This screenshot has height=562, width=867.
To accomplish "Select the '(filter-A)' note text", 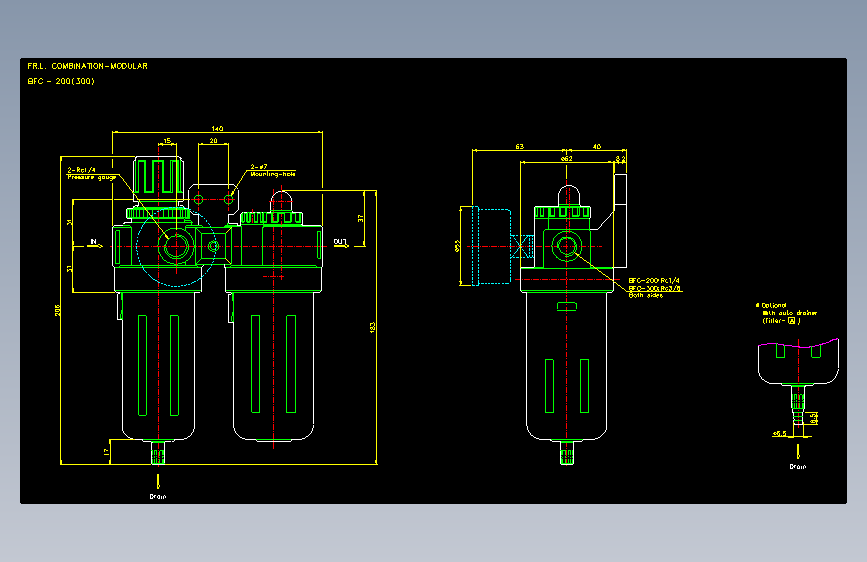I will (781, 320).
